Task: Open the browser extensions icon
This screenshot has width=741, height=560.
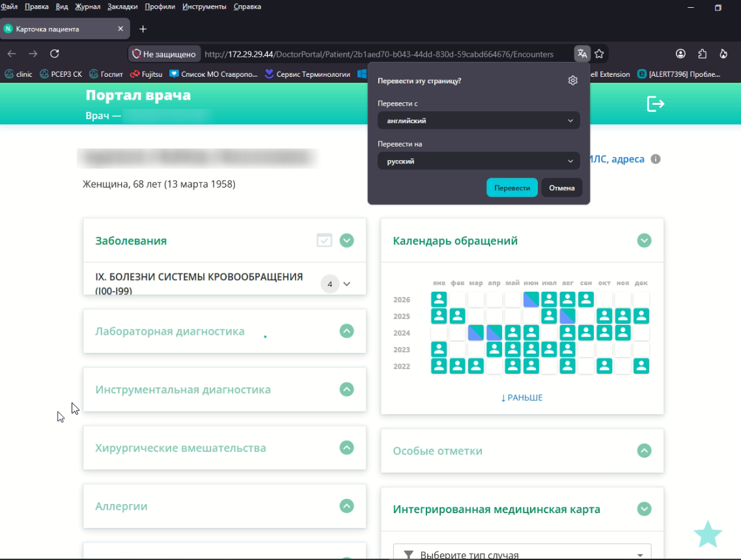Action: (x=702, y=54)
